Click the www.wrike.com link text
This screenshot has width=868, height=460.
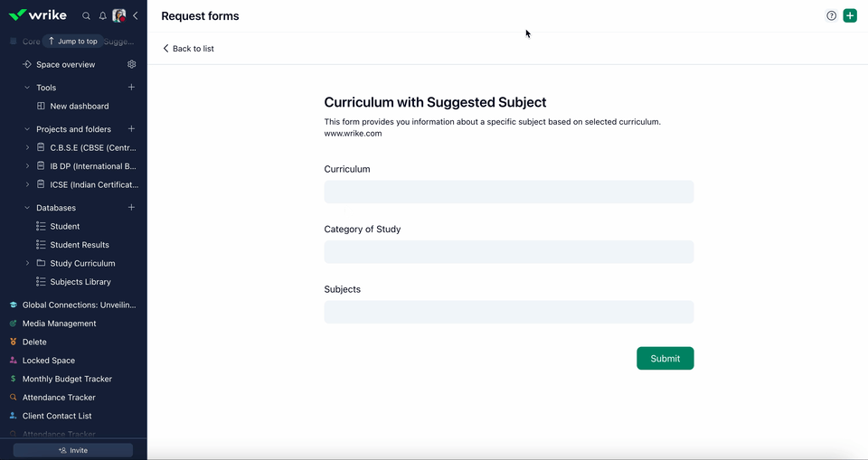tap(353, 134)
